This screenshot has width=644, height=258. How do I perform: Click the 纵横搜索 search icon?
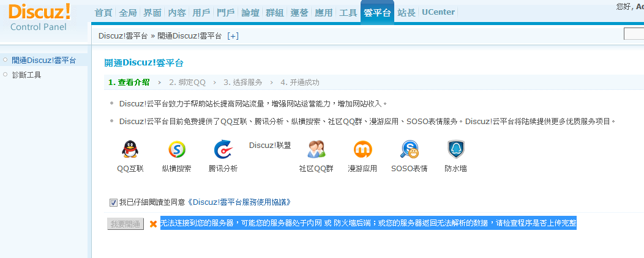pyautogui.click(x=176, y=149)
